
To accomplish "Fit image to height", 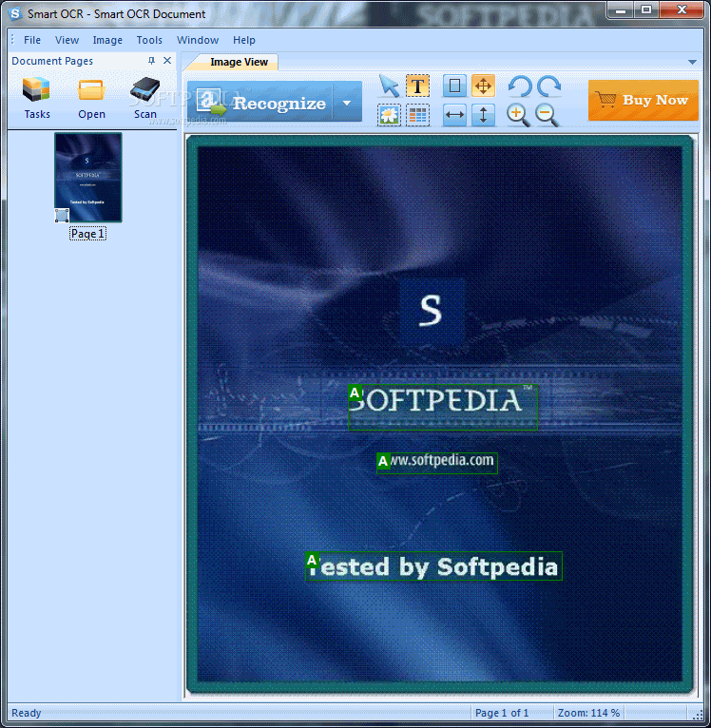I will pyautogui.click(x=483, y=115).
